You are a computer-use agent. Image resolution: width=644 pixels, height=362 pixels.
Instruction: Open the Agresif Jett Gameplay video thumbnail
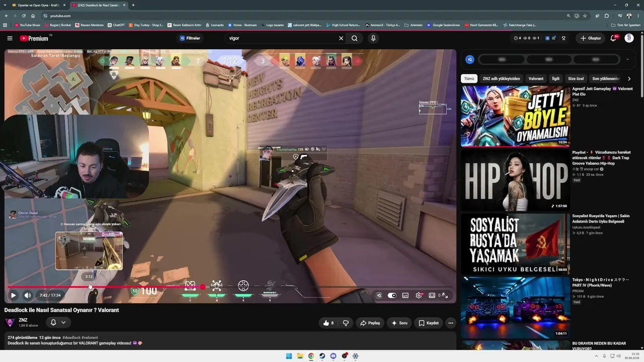(x=515, y=116)
